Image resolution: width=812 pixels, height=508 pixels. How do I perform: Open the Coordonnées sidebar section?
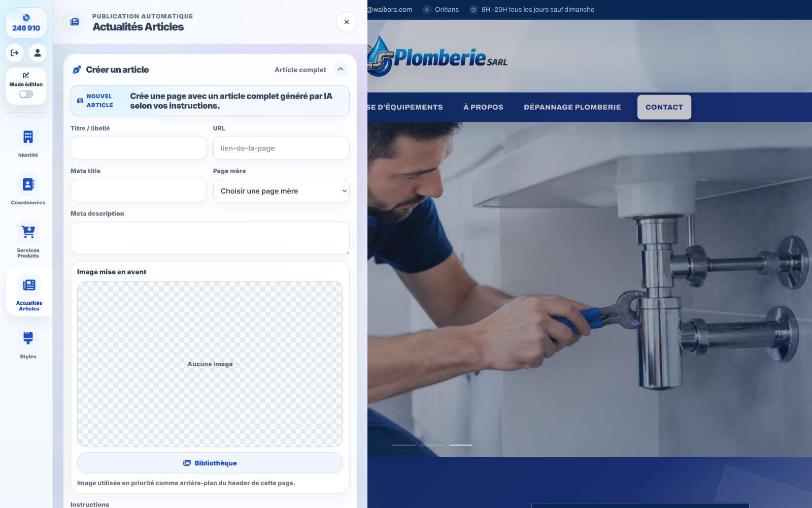pos(28,191)
